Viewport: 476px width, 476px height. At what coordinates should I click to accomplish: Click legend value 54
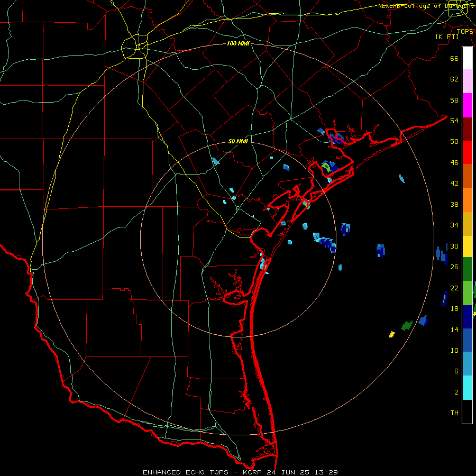[x=454, y=121]
